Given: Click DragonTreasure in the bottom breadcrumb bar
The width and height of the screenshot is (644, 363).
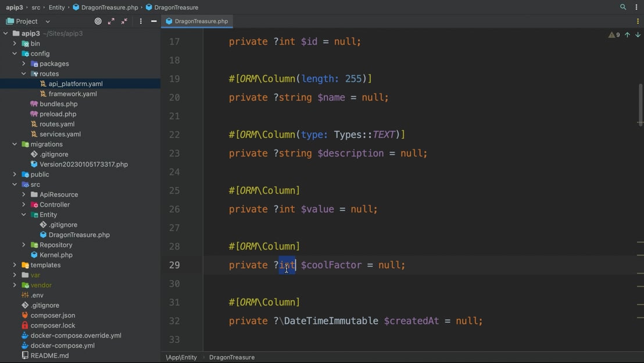Looking at the screenshot, I should 231,357.
